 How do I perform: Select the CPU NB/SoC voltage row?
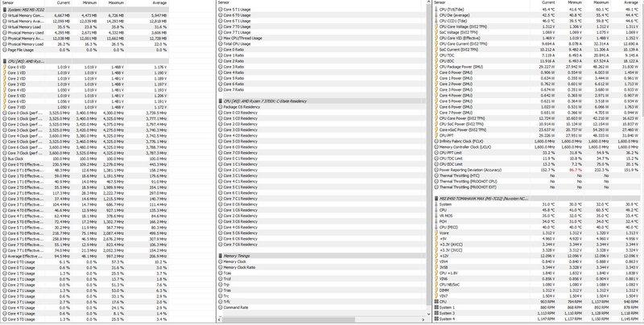point(537,285)
